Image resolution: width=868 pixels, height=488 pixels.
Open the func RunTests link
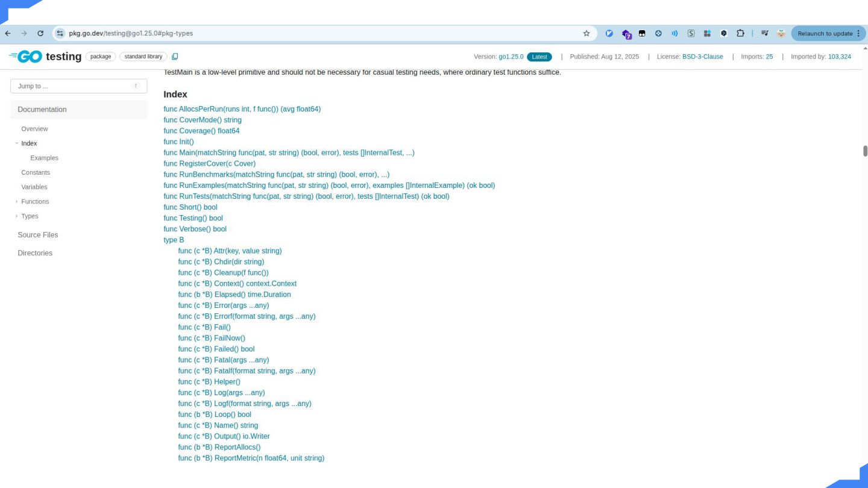click(306, 196)
